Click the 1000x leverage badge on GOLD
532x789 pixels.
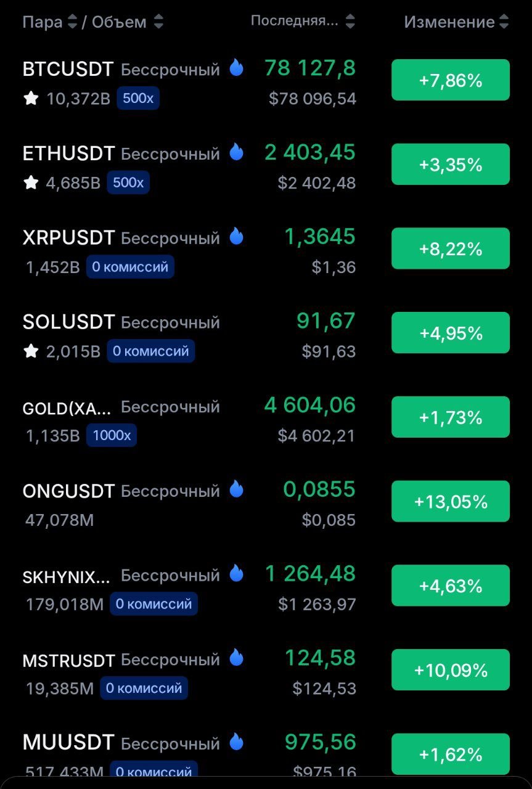[112, 436]
